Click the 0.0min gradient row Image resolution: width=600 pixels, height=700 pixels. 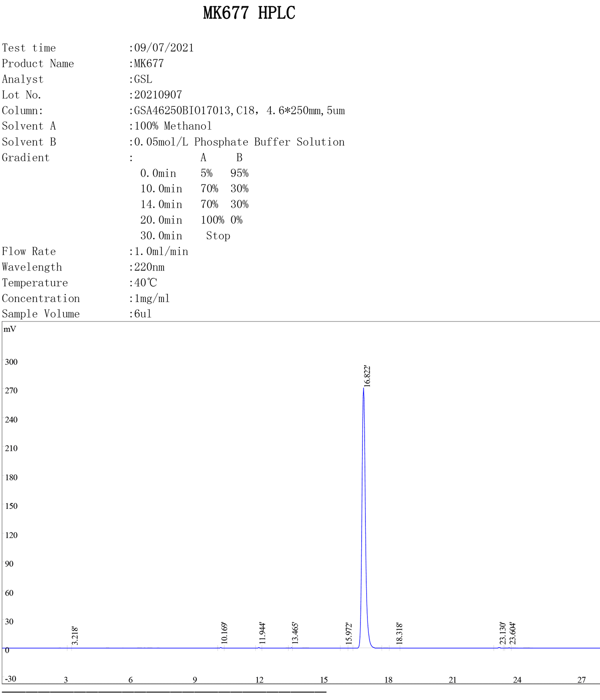point(194,173)
